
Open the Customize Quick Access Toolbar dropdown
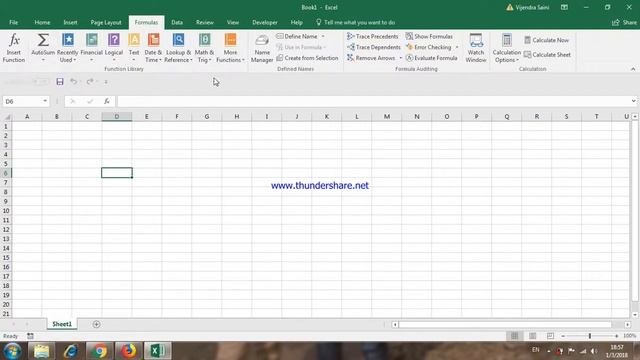click(106, 82)
